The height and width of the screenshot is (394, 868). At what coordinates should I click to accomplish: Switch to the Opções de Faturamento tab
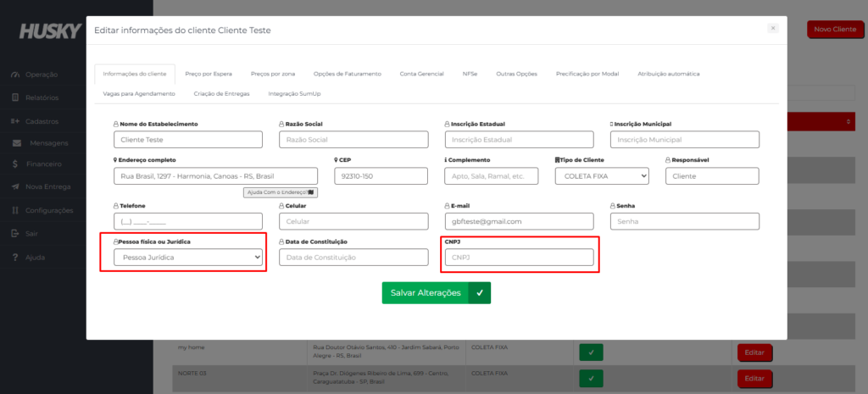pyautogui.click(x=347, y=74)
